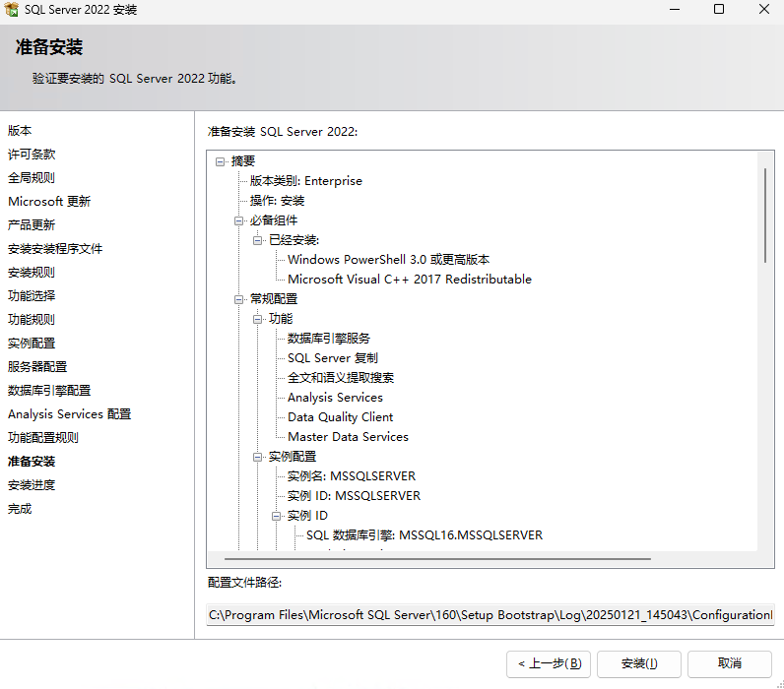Collapse the 必备组件 node
The image size is (784, 689).
point(239,220)
